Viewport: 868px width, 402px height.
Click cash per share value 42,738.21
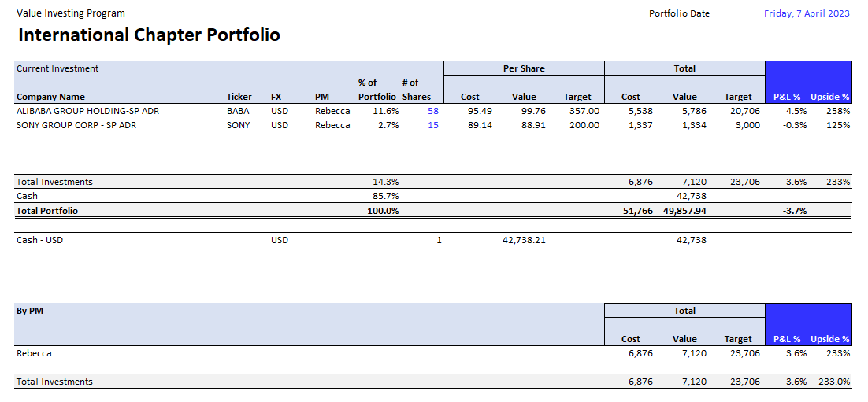(524, 240)
